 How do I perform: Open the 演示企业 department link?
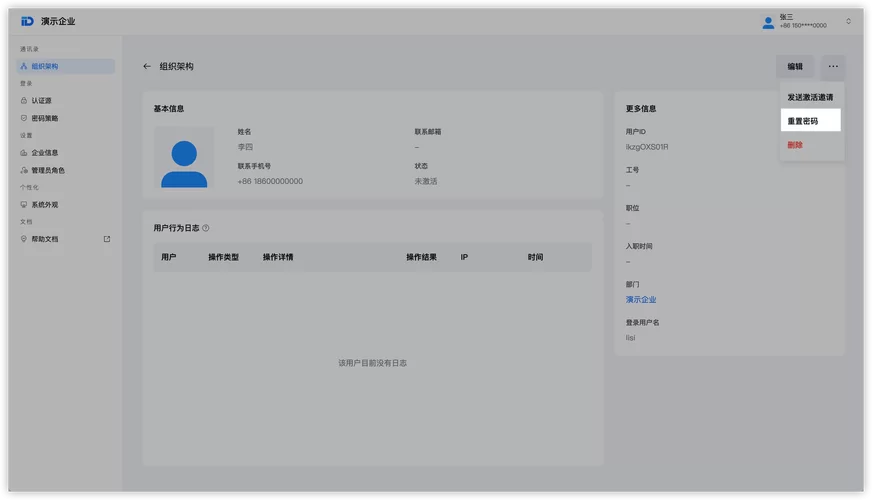pos(641,299)
